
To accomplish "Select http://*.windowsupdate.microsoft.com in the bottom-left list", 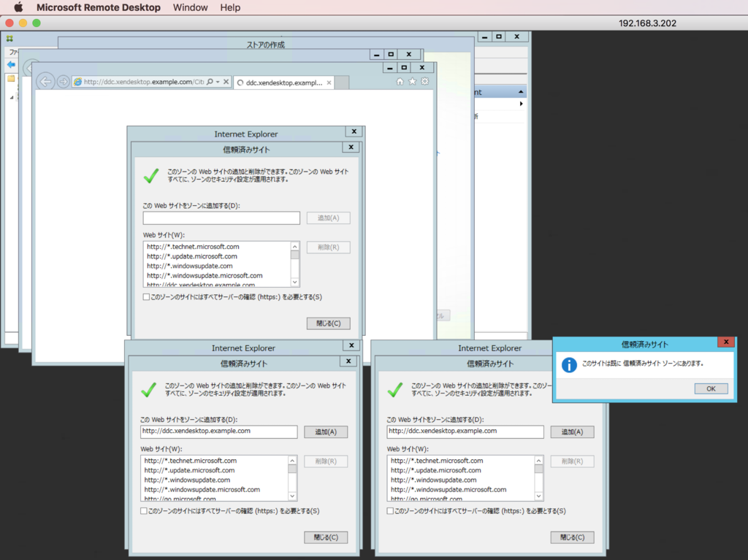I will pyautogui.click(x=202, y=489).
